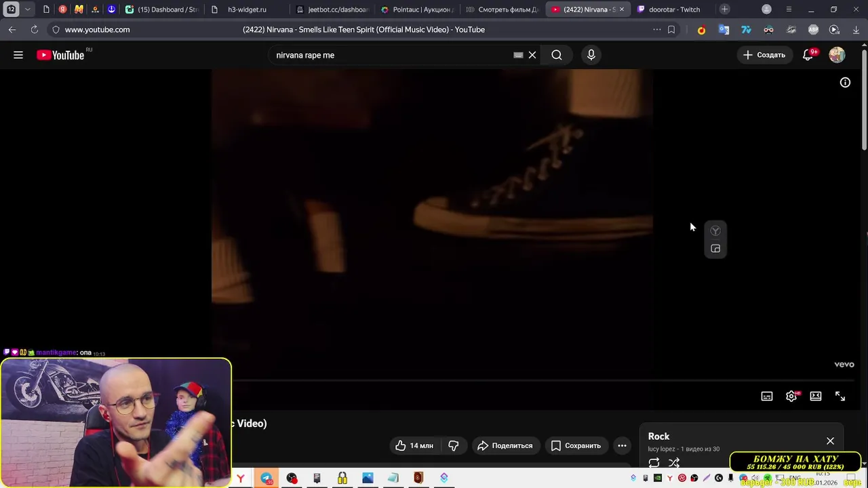Toggle subtitles on the video player

point(767,396)
